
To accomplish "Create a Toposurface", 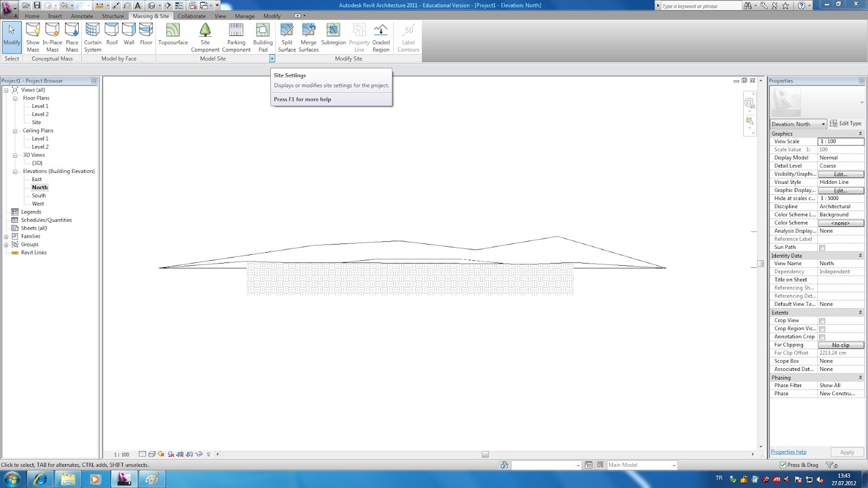I will pyautogui.click(x=173, y=34).
